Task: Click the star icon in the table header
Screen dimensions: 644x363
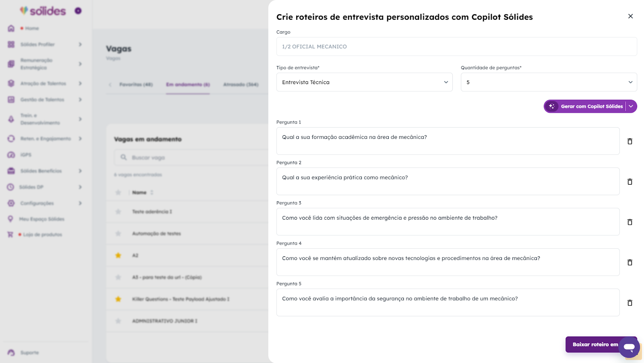Action: (118, 192)
